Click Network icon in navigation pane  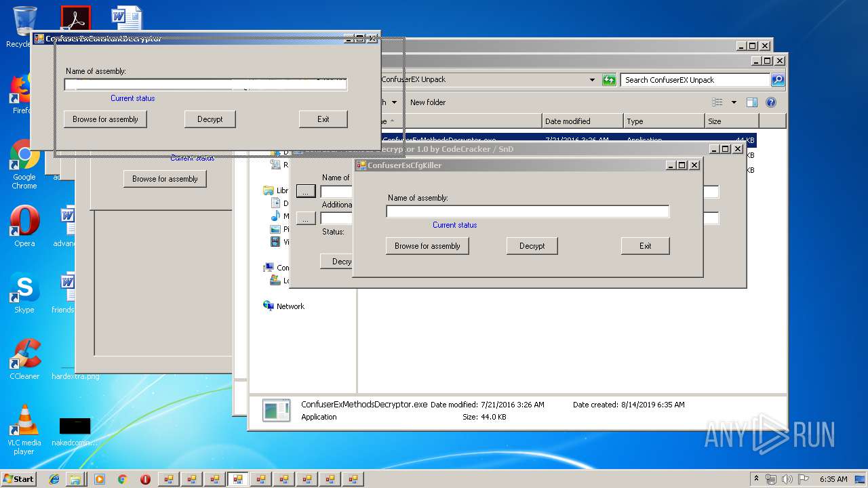click(x=269, y=306)
